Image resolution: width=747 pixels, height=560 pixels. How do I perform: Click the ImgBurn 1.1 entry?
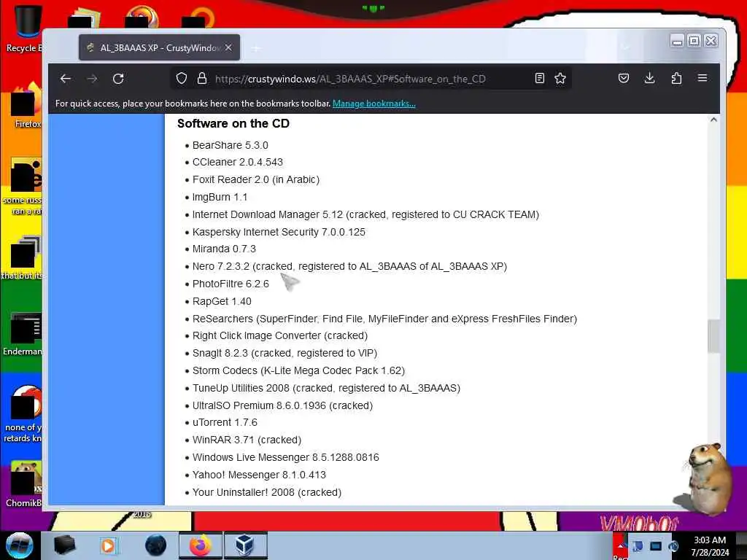pos(220,197)
